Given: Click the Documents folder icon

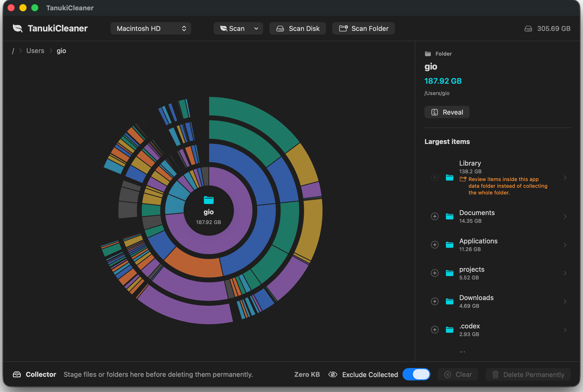Looking at the screenshot, I should (450, 216).
